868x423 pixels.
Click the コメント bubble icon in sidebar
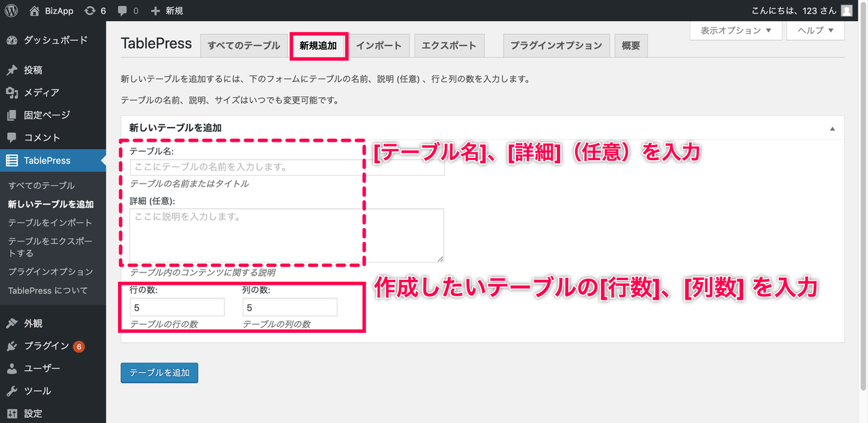(x=12, y=138)
